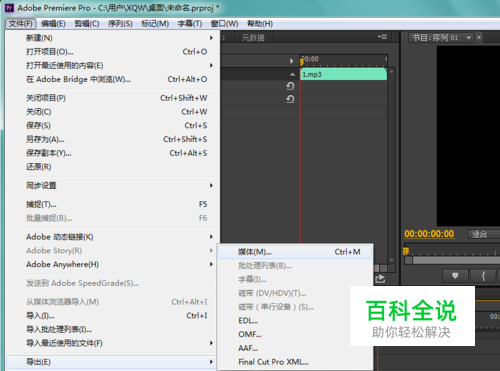The height and width of the screenshot is (371, 500).
Task: Open 节目: 序列 01 panel dropdown
Action: pos(469,38)
